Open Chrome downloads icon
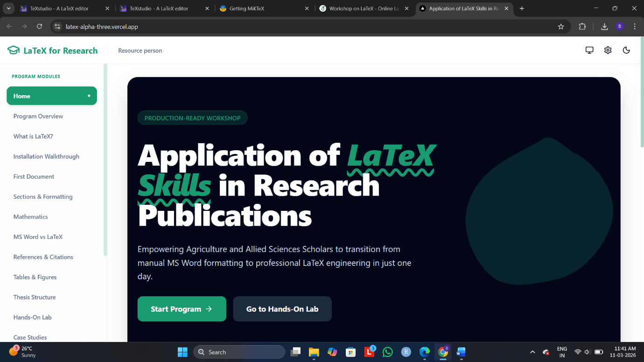644x362 pixels. (x=604, y=27)
